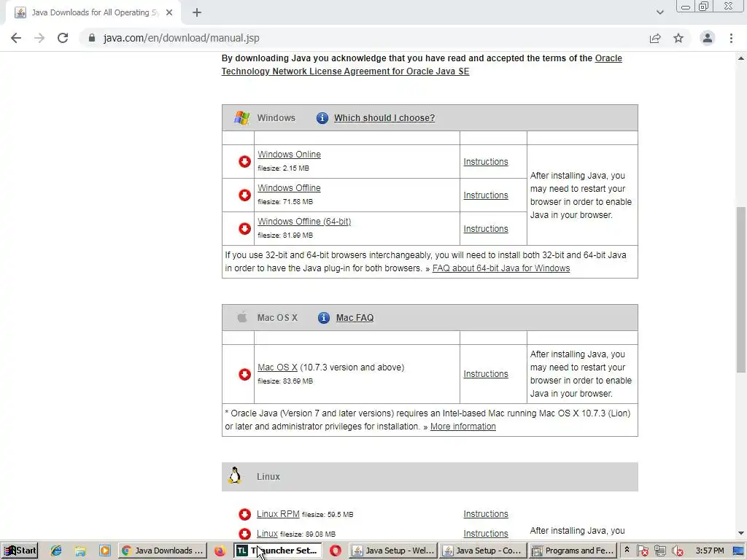Screen dimensions: 747x560
Task: Switch to Programs and Features taskbar window
Action: 573,551
